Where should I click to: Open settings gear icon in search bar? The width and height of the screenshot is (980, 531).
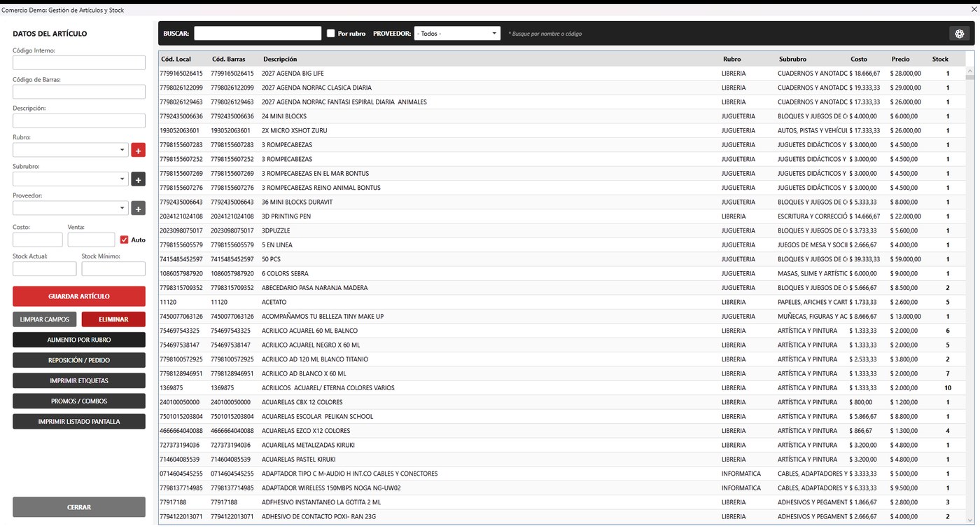point(959,34)
